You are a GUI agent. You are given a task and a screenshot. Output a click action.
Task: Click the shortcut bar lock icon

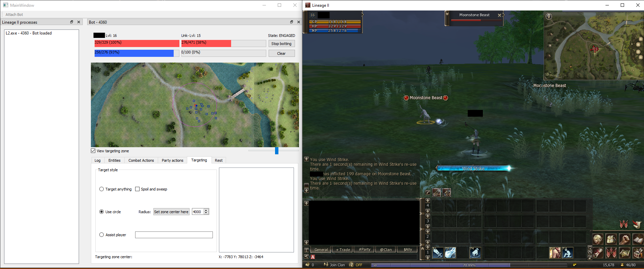point(590,258)
